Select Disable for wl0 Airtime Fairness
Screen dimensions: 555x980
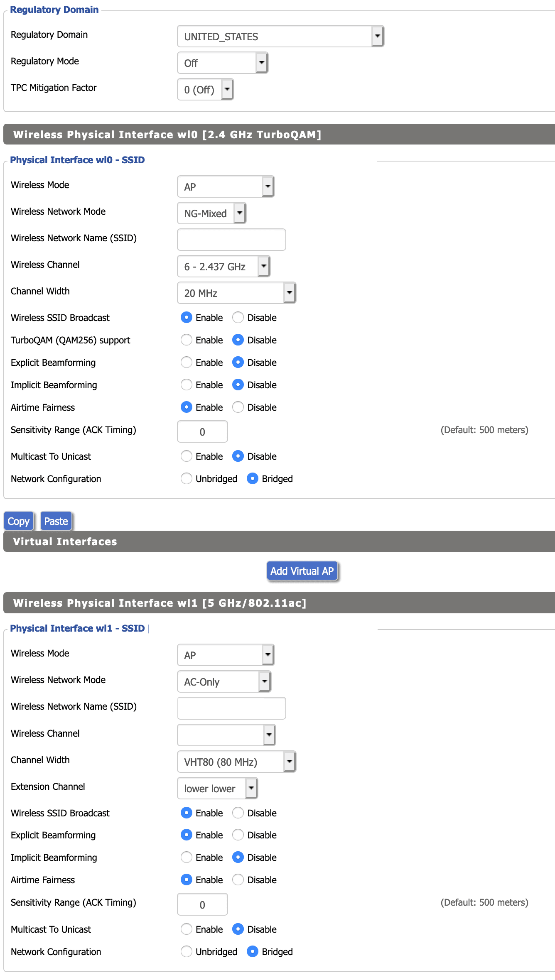tap(238, 407)
